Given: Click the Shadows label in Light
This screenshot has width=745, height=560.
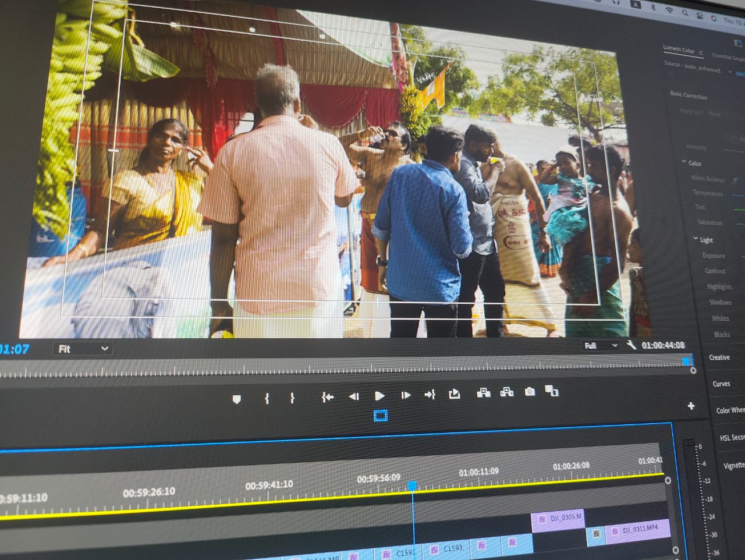Looking at the screenshot, I should click(721, 302).
